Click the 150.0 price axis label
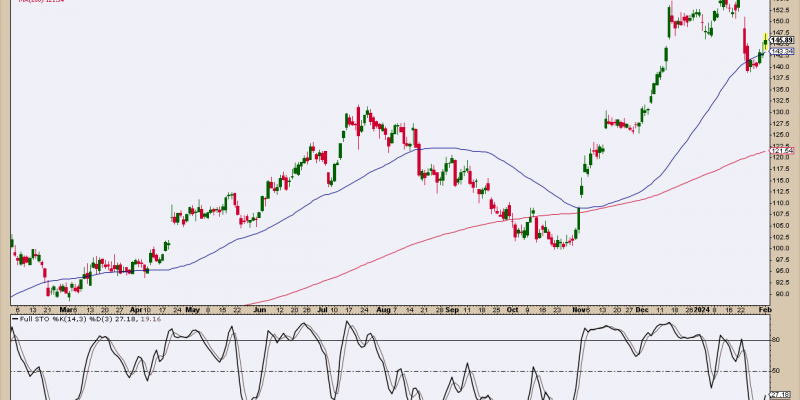Image resolution: width=800 pixels, height=400 pixels. [x=779, y=21]
